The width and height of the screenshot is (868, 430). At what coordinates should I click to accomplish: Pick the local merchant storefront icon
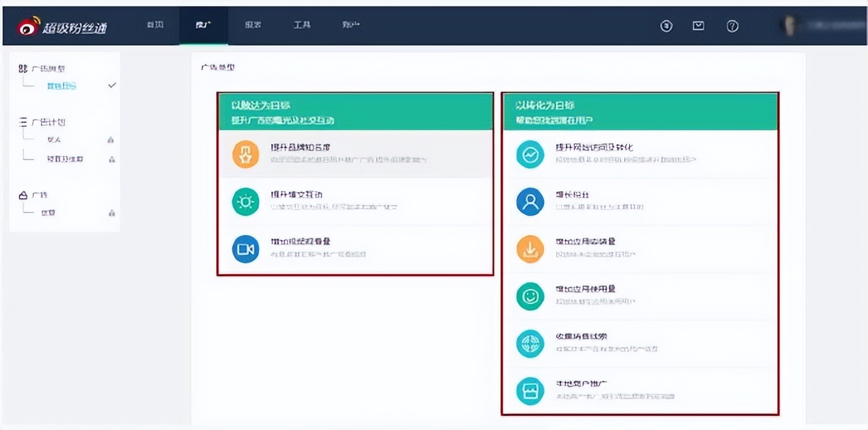pyautogui.click(x=530, y=390)
